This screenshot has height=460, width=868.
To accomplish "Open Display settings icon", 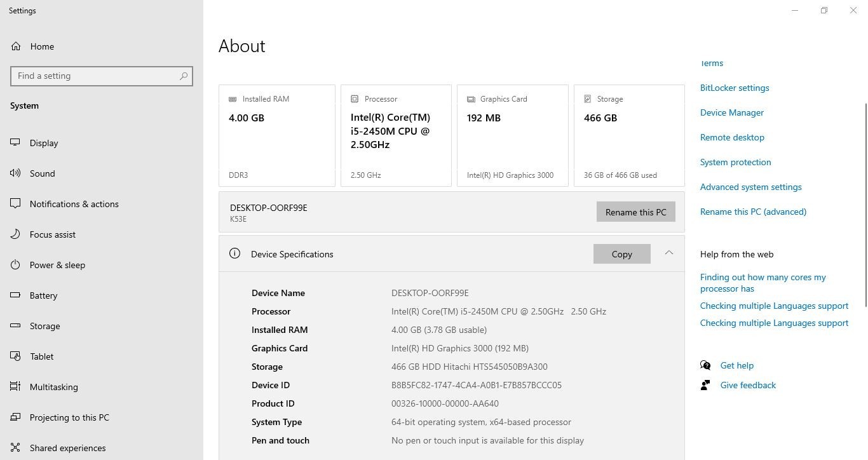I will pos(16,143).
